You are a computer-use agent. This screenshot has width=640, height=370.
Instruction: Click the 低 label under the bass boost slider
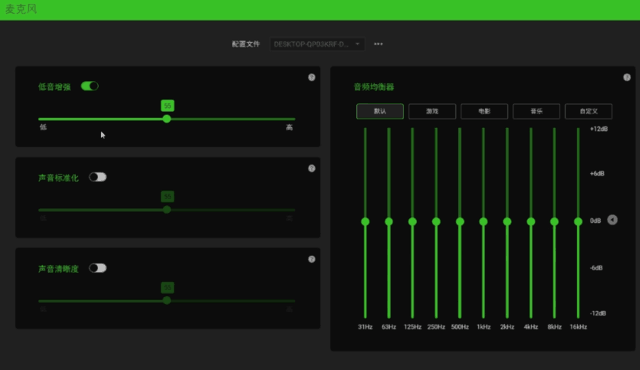point(43,127)
